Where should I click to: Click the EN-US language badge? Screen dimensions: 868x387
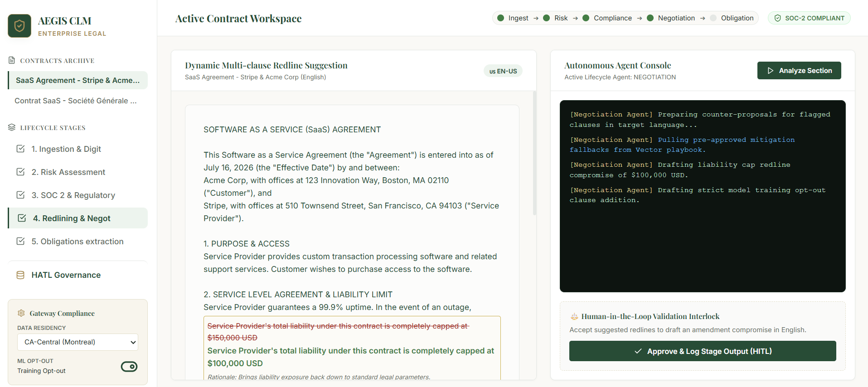coord(503,71)
